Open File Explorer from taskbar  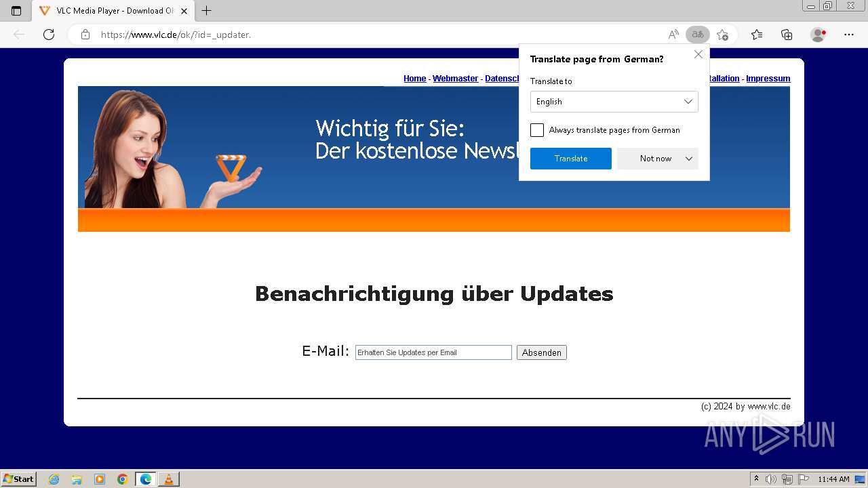point(77,479)
